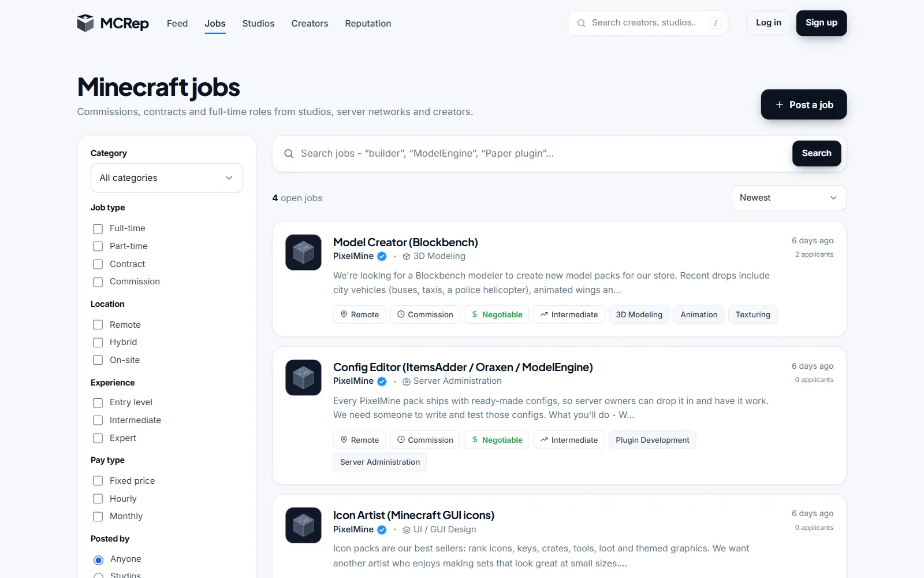
Task: Tick the Entry level experience checkbox
Action: [x=98, y=403]
